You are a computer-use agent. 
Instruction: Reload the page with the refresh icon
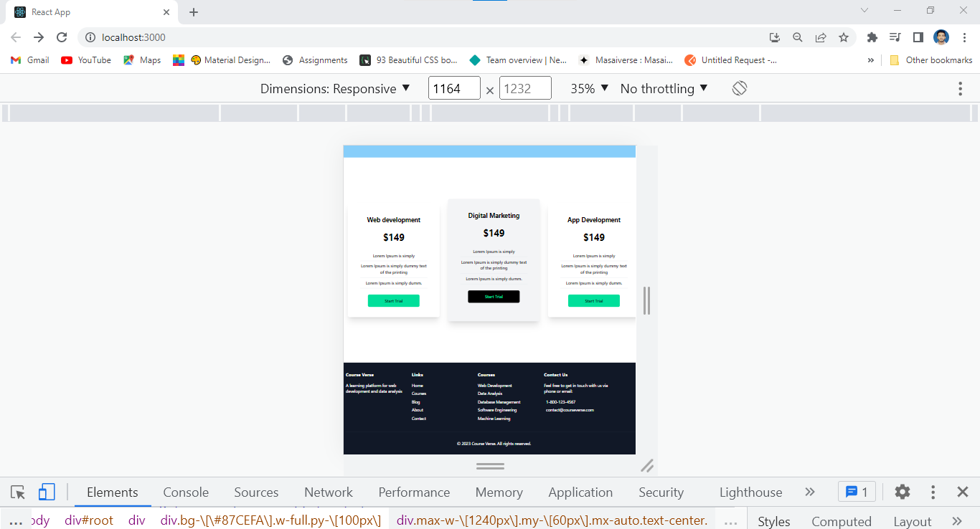[x=62, y=37]
